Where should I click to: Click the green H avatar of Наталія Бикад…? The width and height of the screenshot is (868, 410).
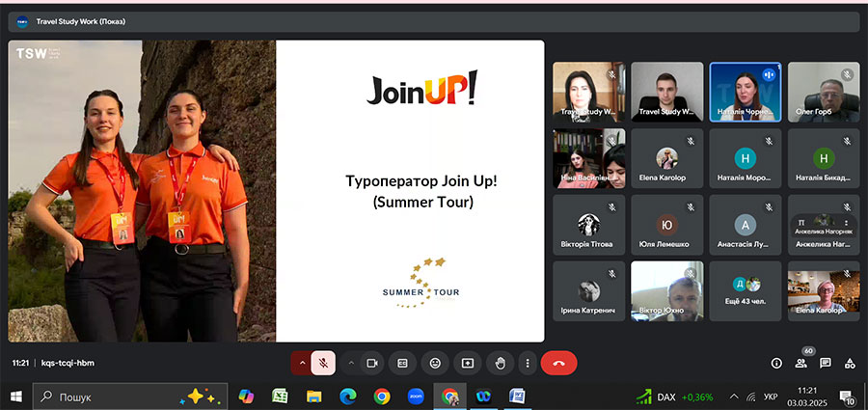(x=824, y=158)
